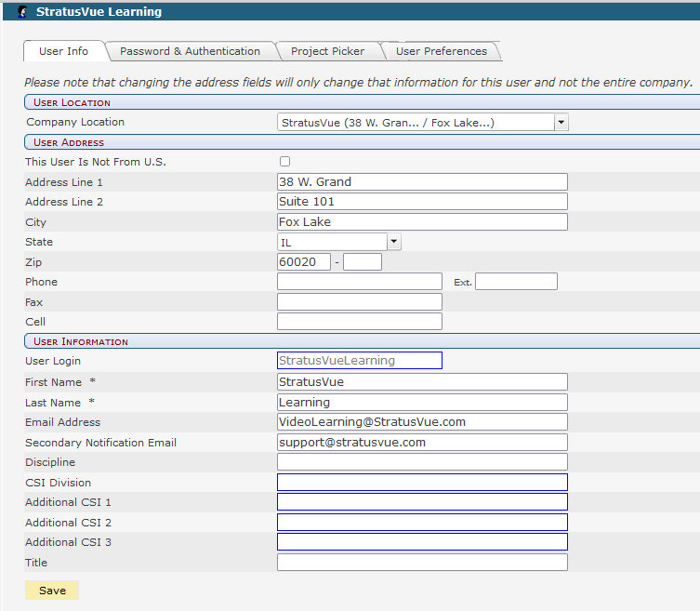Click the Zip extension field after dash
Image resolution: width=700 pixels, height=611 pixels.
pos(363,261)
